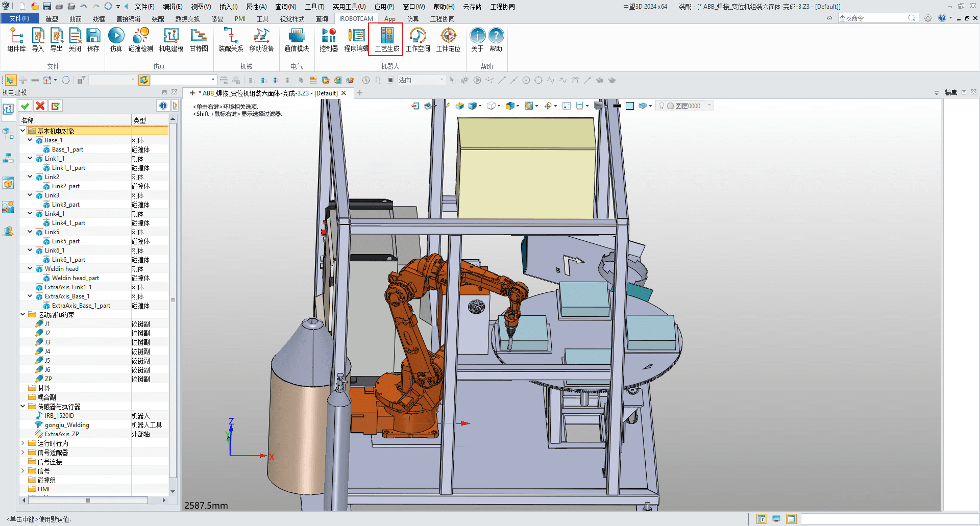Image resolution: width=980 pixels, height=526 pixels.
Task: Open the 工具(T) menu
Action: click(x=314, y=7)
